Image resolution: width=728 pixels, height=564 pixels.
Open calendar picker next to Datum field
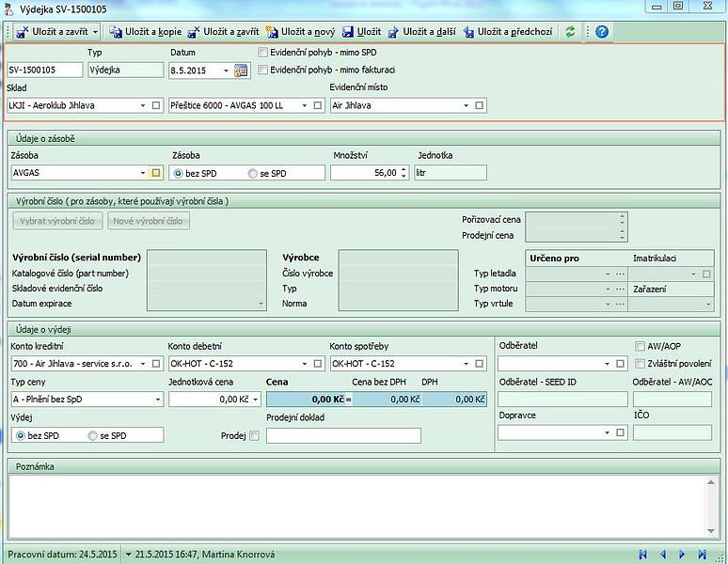[x=241, y=70]
